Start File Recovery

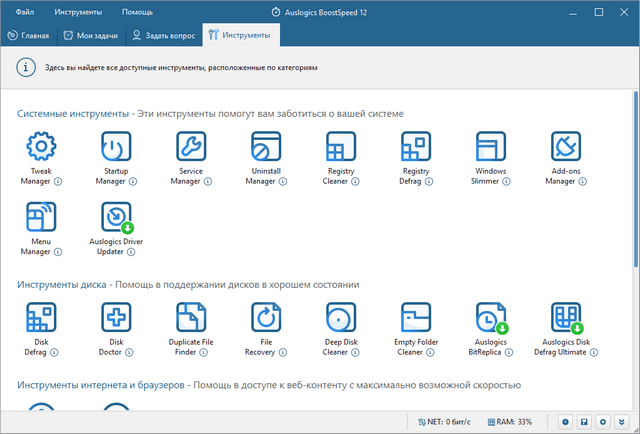click(266, 317)
